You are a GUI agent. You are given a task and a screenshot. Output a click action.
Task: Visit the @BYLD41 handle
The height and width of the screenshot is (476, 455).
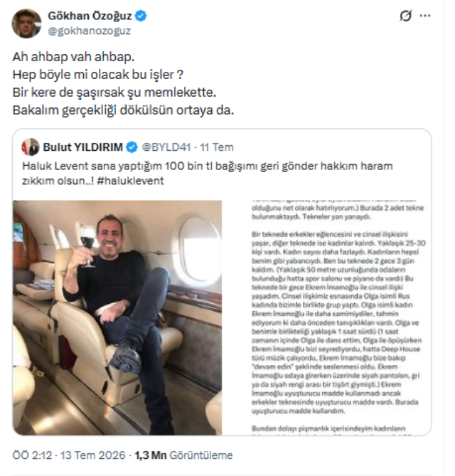click(x=166, y=147)
